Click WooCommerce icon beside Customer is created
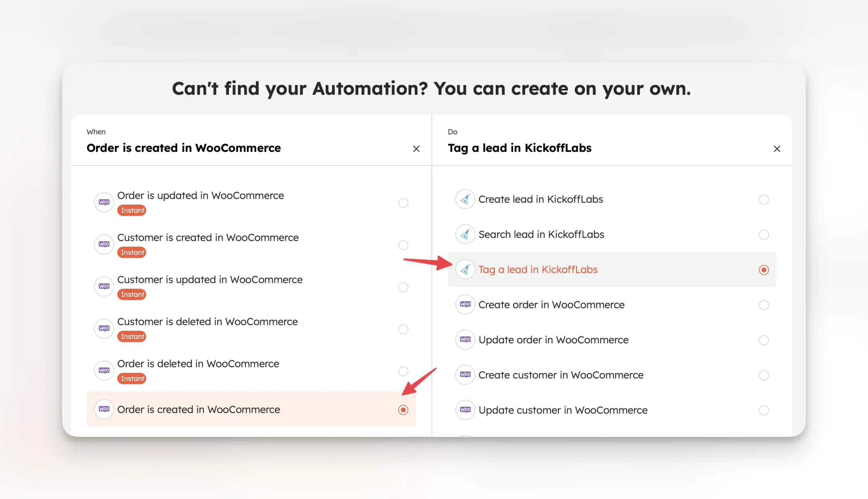The width and height of the screenshot is (868, 499). point(104,244)
